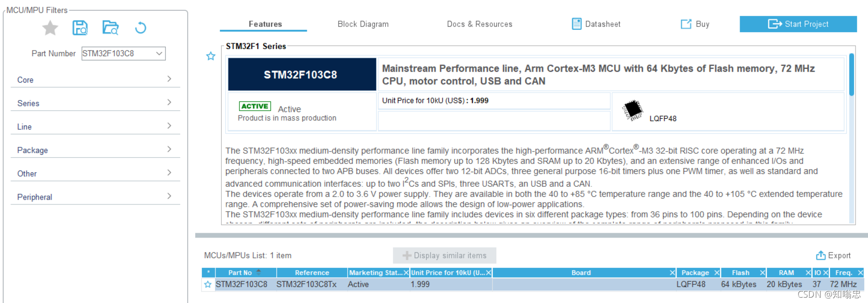Click the Unit Price 1.999 cell in list
This screenshot has width=868, height=303.
(x=451, y=284)
